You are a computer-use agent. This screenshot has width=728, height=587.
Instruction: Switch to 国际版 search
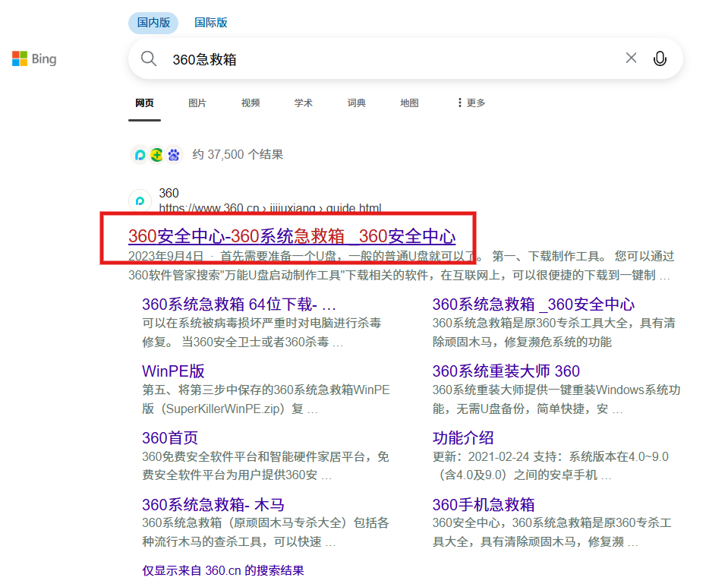(x=211, y=23)
